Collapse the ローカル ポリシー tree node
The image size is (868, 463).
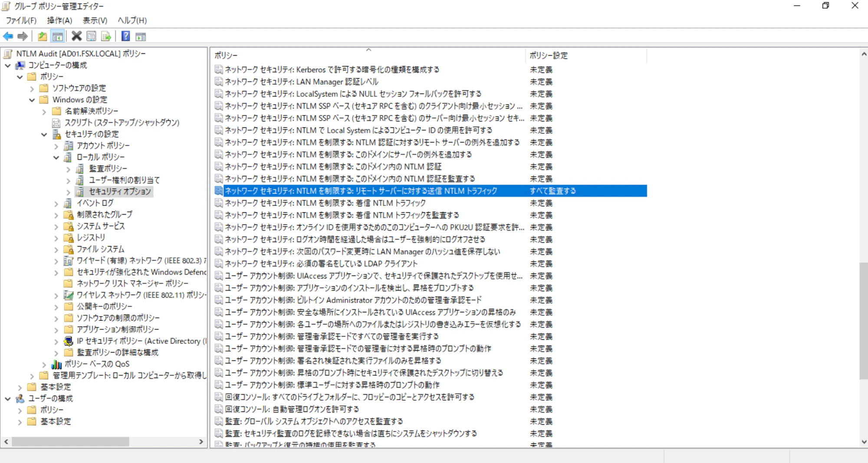pos(56,157)
